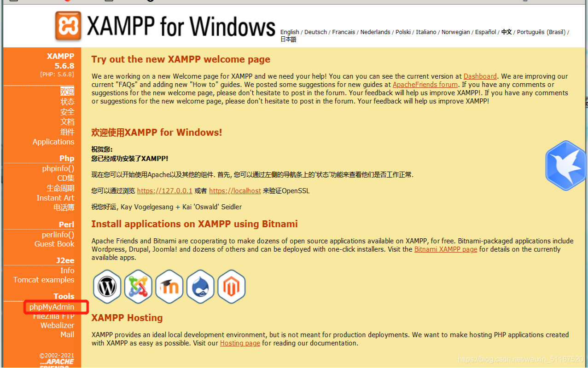588x368 pixels.
Task: Click the 'Install applications on XAMPP using Bitnami' heading
Action: pos(195,224)
